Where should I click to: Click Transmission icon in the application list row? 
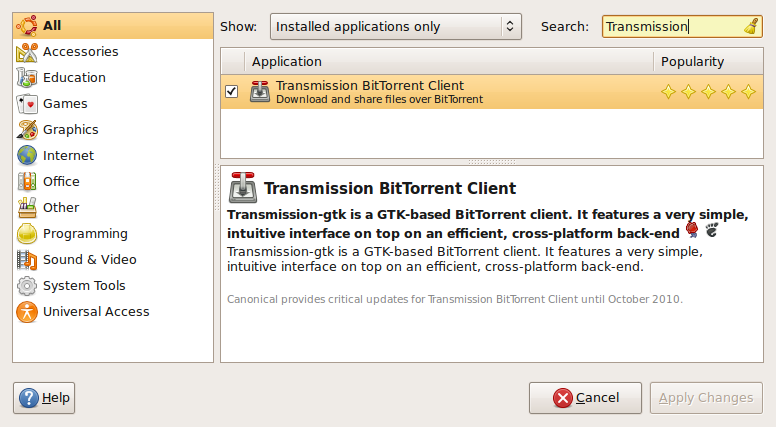click(x=260, y=92)
